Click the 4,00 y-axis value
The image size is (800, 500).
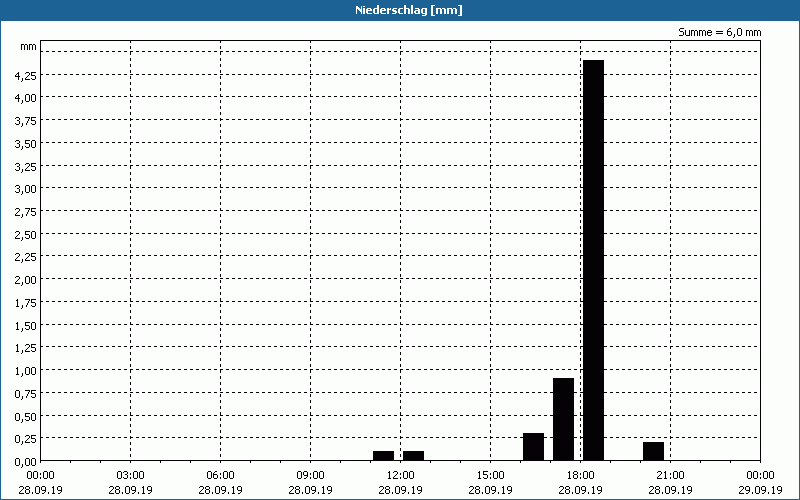[26, 98]
